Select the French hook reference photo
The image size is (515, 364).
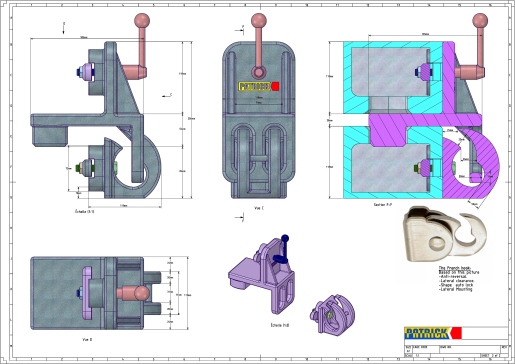445,234
